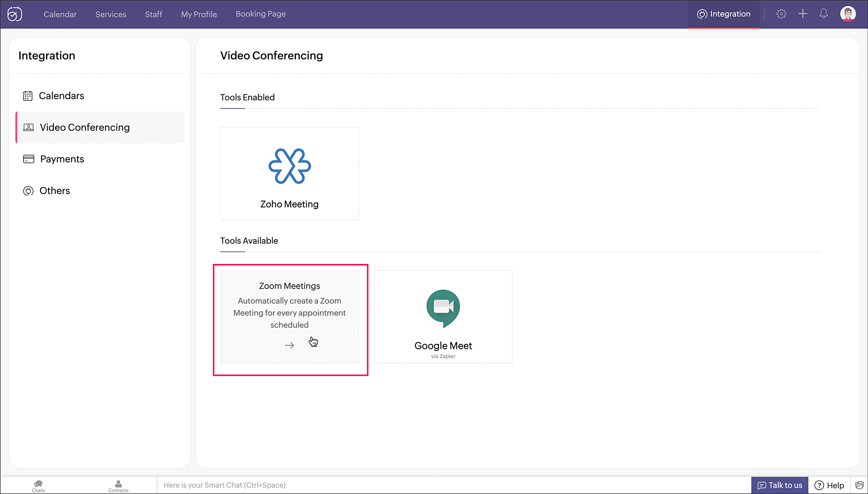The height and width of the screenshot is (494, 868).
Task: Click the Calendars sidebar icon
Action: (28, 96)
